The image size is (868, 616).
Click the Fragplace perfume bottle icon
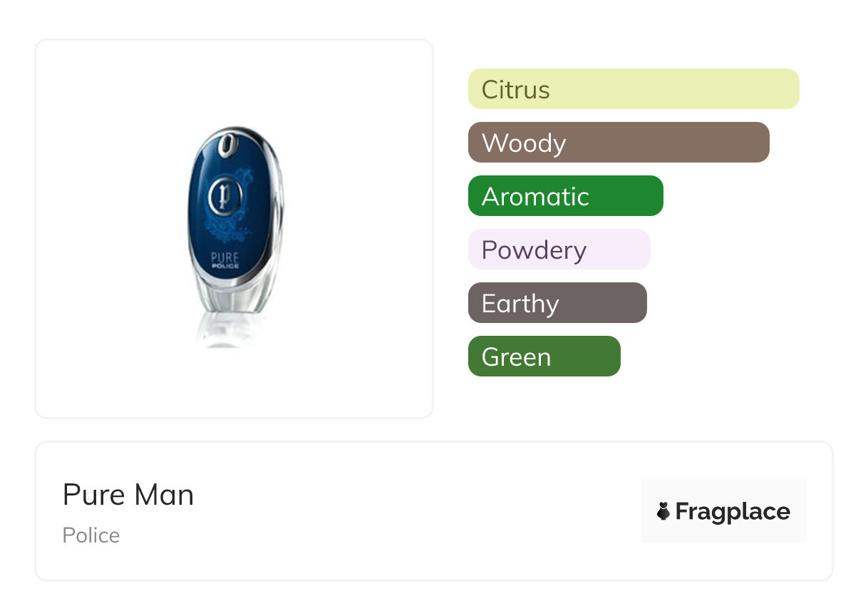click(663, 511)
